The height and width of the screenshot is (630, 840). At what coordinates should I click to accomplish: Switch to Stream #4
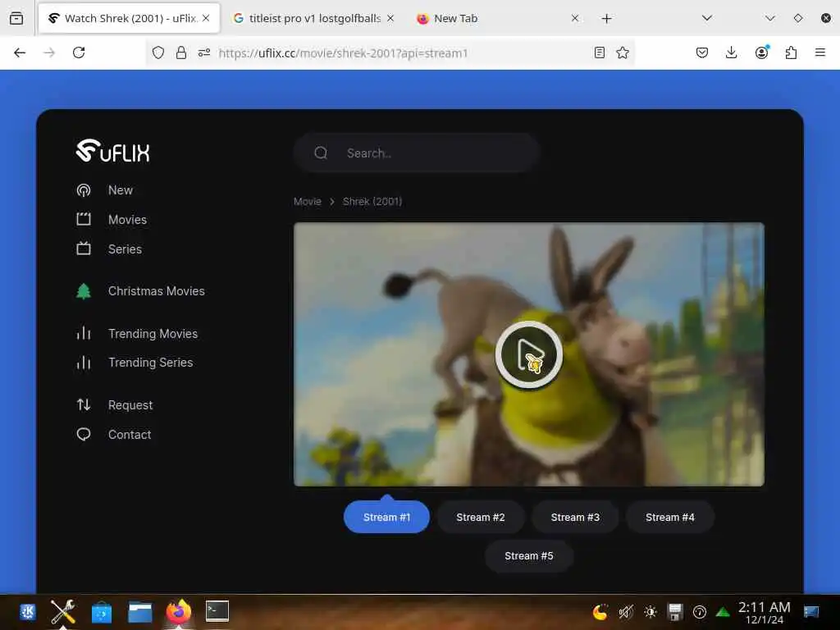click(x=669, y=517)
